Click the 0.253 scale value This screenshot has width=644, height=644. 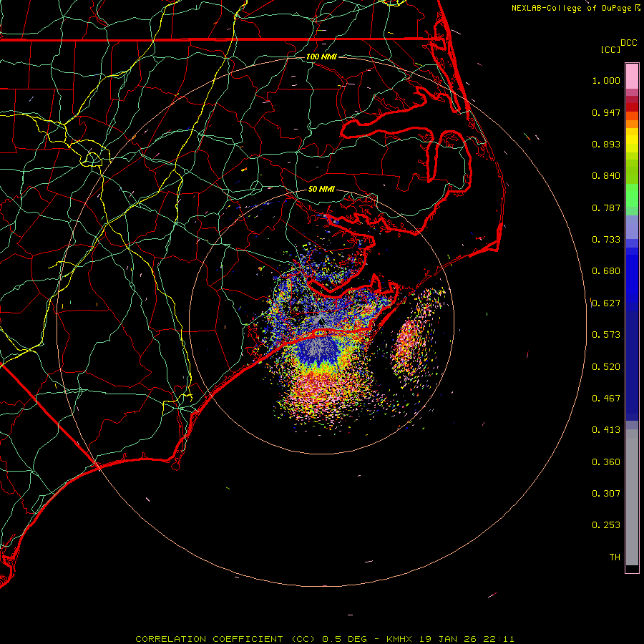(606, 525)
